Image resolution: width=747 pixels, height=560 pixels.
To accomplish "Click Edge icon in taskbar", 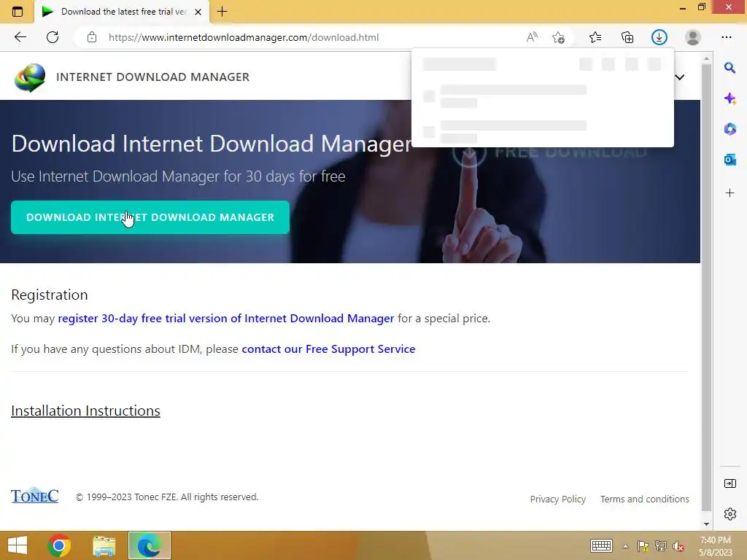I will pyautogui.click(x=149, y=545).
